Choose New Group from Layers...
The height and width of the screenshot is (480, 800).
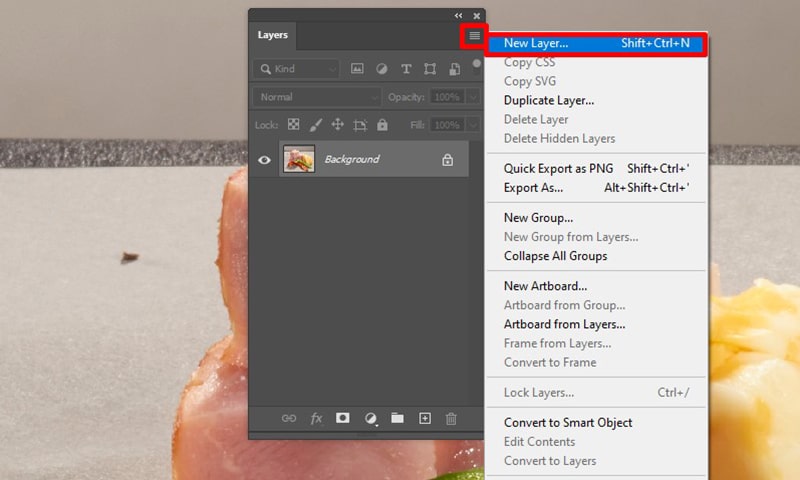coord(596,237)
